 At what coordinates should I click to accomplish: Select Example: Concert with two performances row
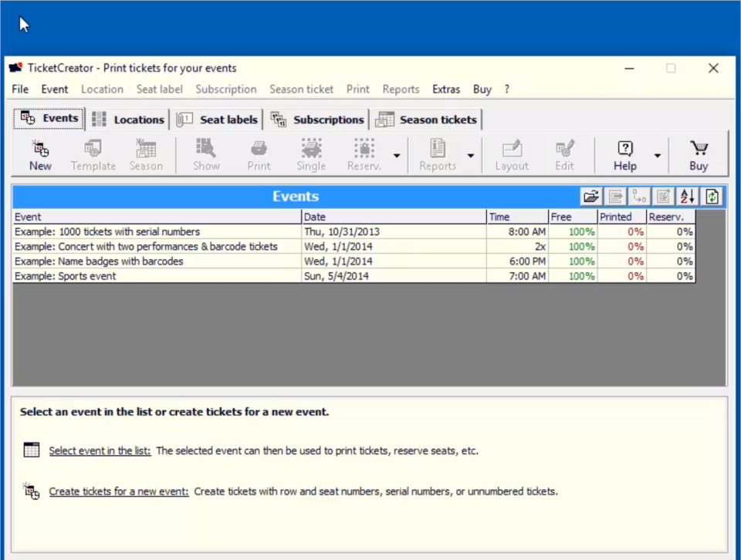point(354,247)
